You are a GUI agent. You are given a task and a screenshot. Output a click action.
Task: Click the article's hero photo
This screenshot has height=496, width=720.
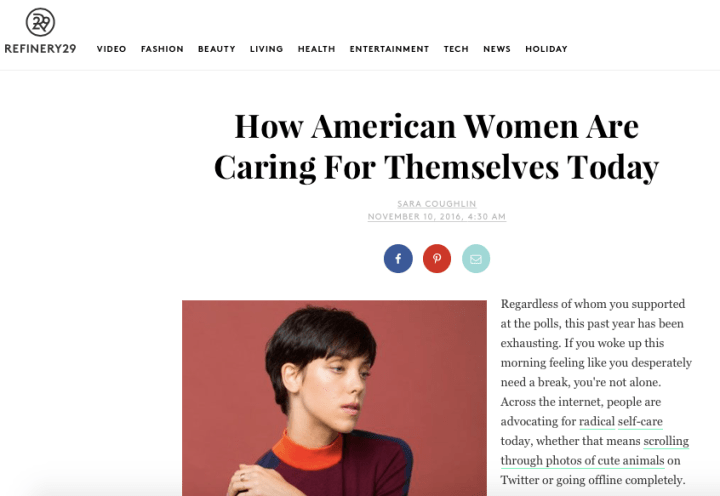coord(334,398)
